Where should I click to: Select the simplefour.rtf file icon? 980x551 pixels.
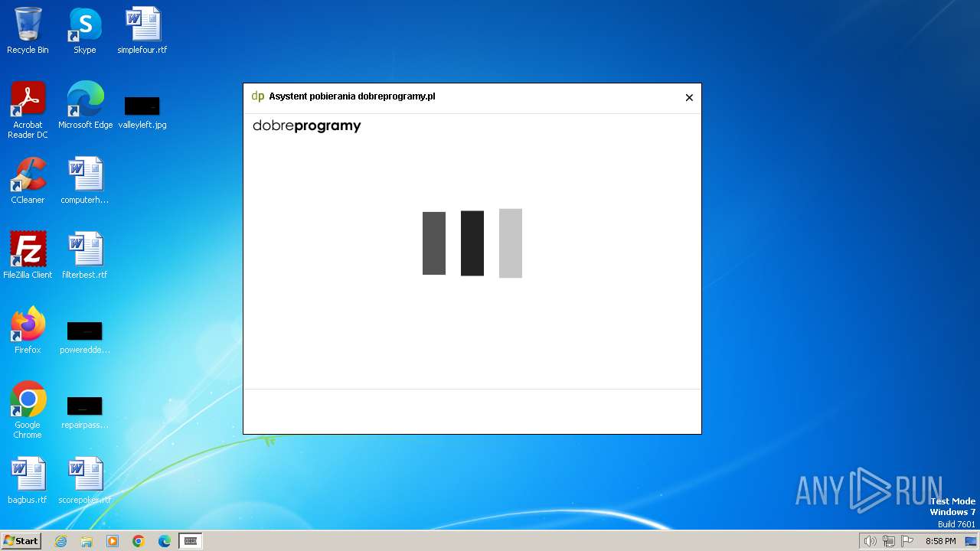142,31
